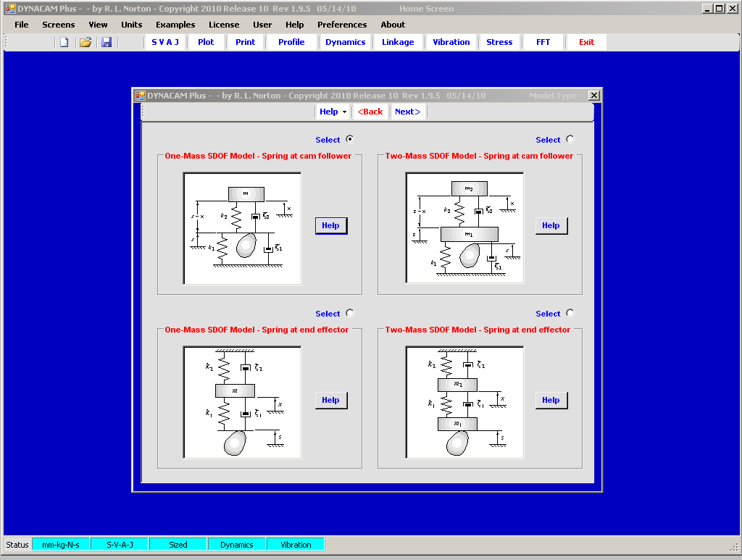Click the Model Type dialog title icon

[140, 96]
